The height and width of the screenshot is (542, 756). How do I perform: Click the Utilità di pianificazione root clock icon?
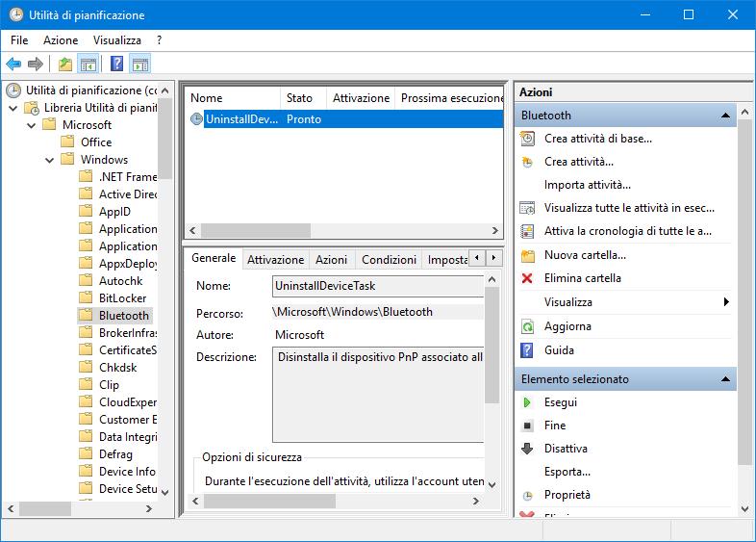tap(13, 90)
